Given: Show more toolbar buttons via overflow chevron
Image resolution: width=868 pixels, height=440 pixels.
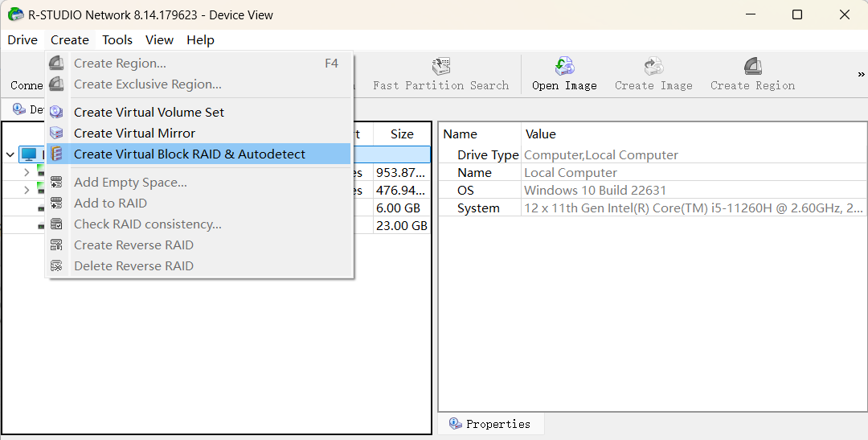Looking at the screenshot, I should tap(861, 74).
